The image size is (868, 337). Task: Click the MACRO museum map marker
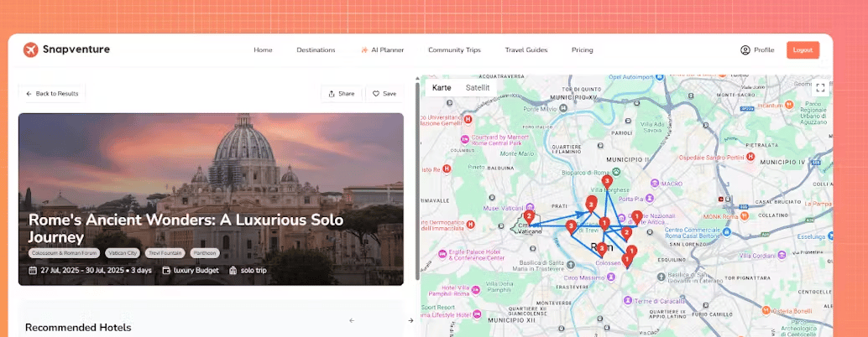point(653,183)
